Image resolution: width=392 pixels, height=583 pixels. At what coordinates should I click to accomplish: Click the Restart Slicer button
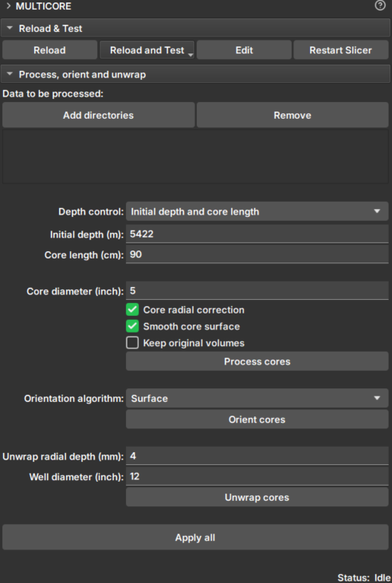[341, 50]
